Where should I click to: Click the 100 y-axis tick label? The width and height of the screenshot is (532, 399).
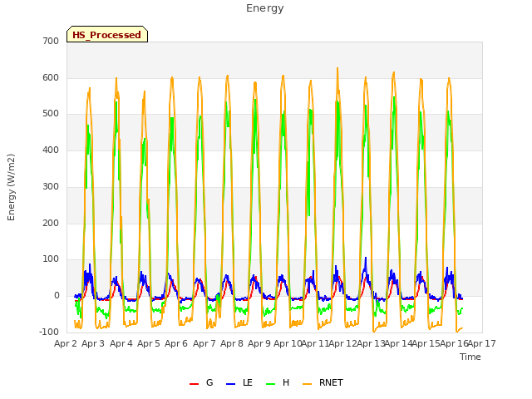[x=51, y=259]
